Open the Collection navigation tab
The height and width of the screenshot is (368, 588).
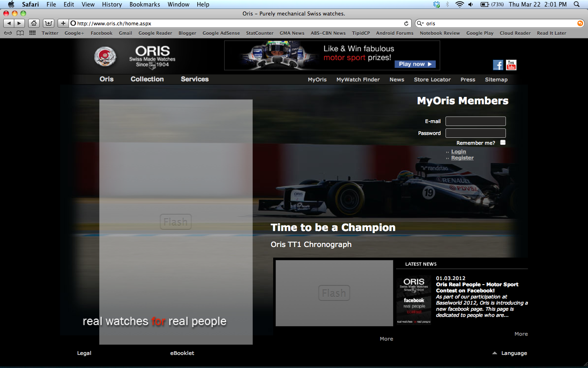coord(147,79)
